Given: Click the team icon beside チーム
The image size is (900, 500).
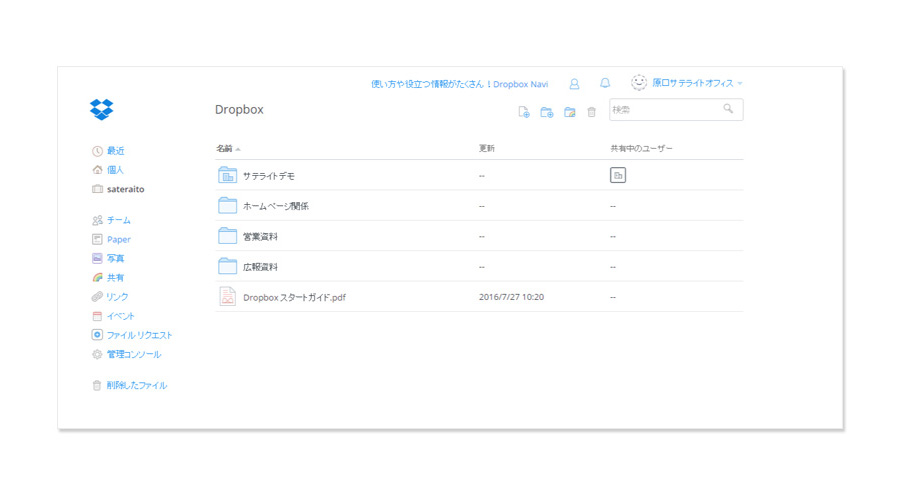Looking at the screenshot, I should (x=97, y=220).
